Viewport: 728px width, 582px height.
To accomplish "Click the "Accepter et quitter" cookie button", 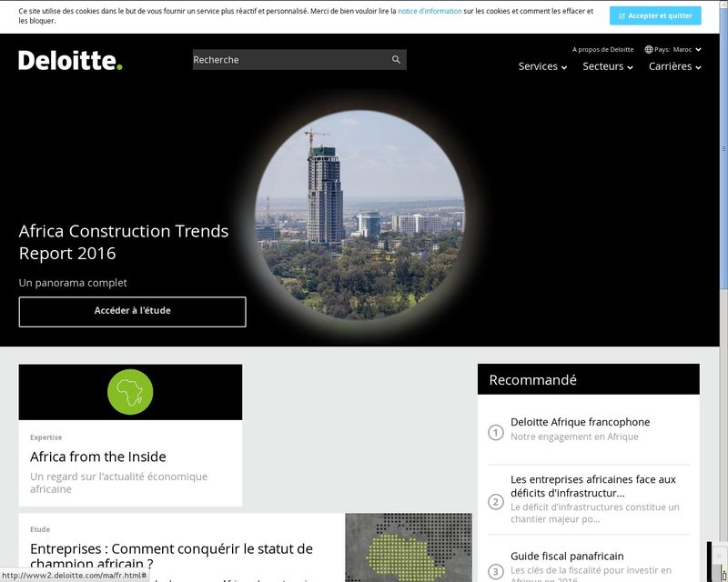I will click(655, 15).
